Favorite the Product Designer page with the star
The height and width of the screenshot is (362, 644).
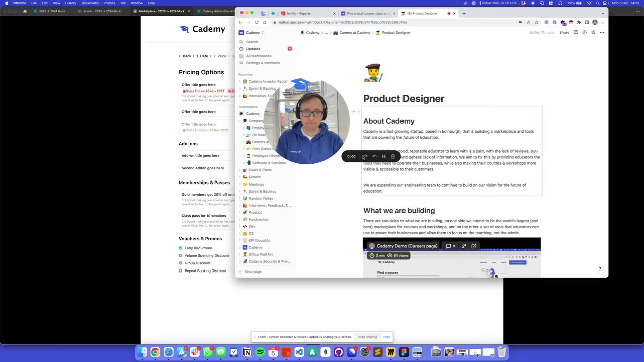[x=593, y=32]
